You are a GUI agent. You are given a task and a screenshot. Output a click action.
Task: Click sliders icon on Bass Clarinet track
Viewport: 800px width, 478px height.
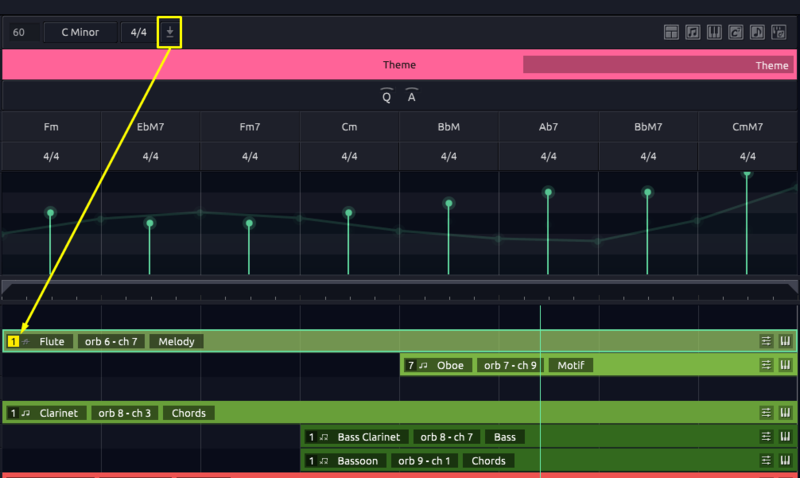click(x=766, y=437)
